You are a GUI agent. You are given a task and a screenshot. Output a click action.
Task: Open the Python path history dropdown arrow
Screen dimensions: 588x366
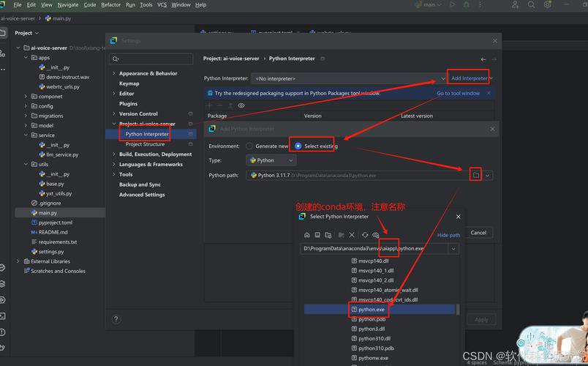click(487, 175)
